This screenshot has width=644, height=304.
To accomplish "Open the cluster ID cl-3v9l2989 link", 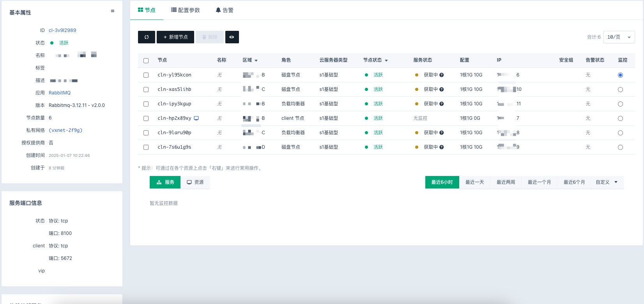I will click(62, 30).
